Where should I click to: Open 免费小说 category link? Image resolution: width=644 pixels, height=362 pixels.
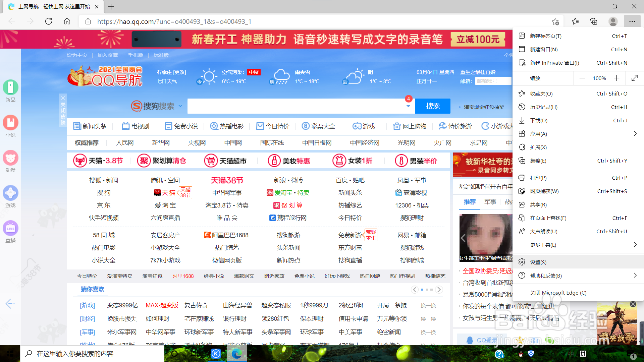[x=181, y=126]
